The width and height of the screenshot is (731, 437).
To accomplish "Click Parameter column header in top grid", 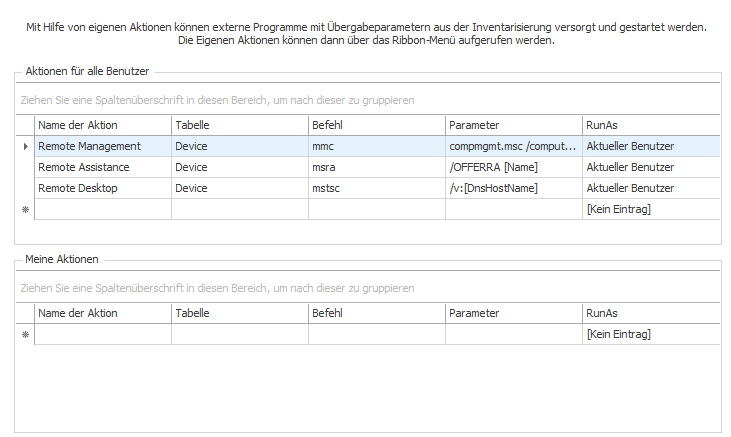I will (514, 125).
